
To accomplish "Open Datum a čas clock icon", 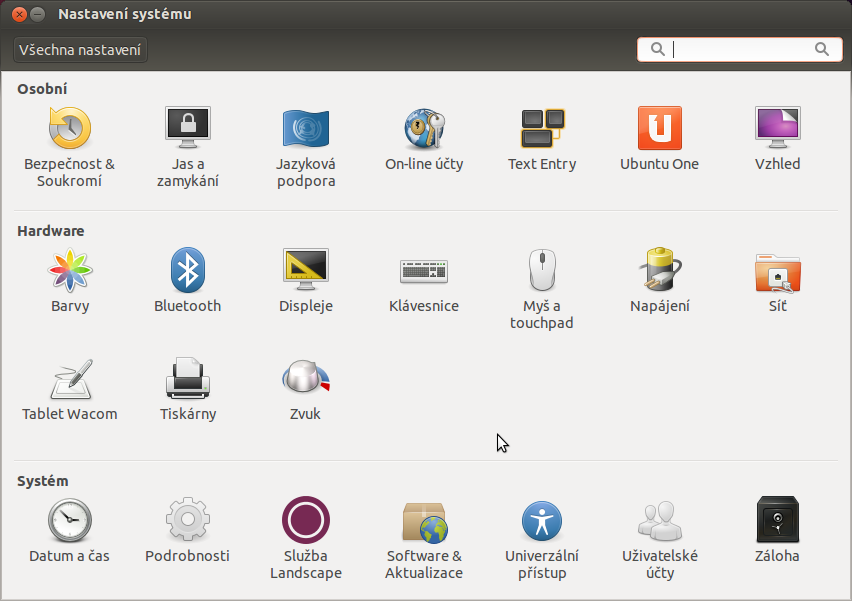I will [x=70, y=520].
